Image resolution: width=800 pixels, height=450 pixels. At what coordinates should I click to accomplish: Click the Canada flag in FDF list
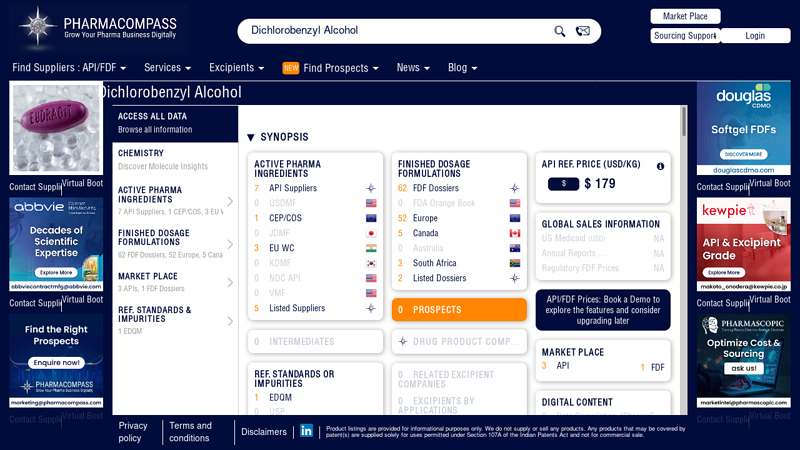click(x=515, y=233)
